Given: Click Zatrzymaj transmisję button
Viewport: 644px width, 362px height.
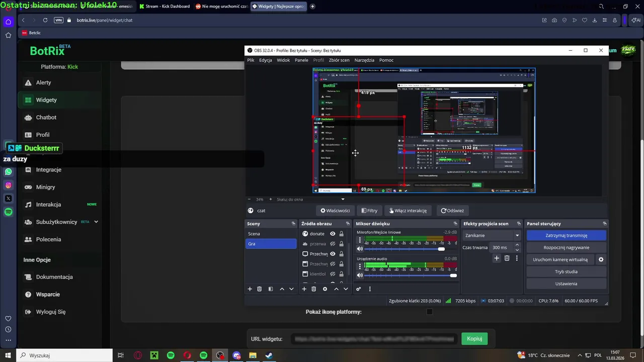Looking at the screenshot, I should (567, 235).
